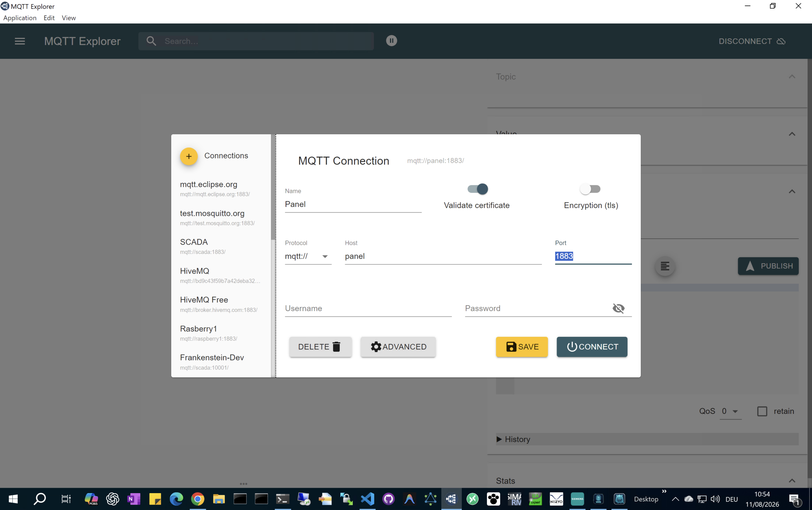Open the black paw-print app on the taskbar
Image resolution: width=812 pixels, height=510 pixels.
[x=494, y=499]
